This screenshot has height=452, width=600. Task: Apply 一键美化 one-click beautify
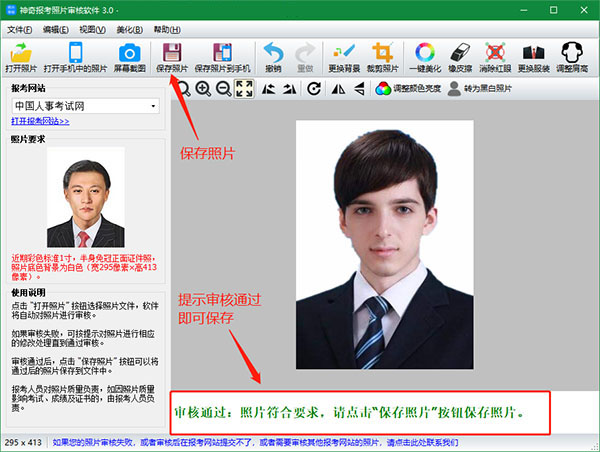(x=425, y=58)
